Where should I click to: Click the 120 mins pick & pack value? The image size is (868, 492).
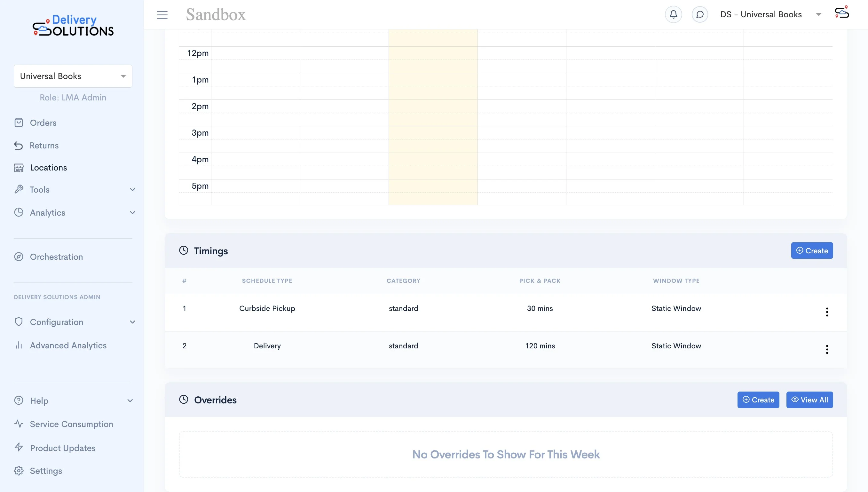pos(540,346)
